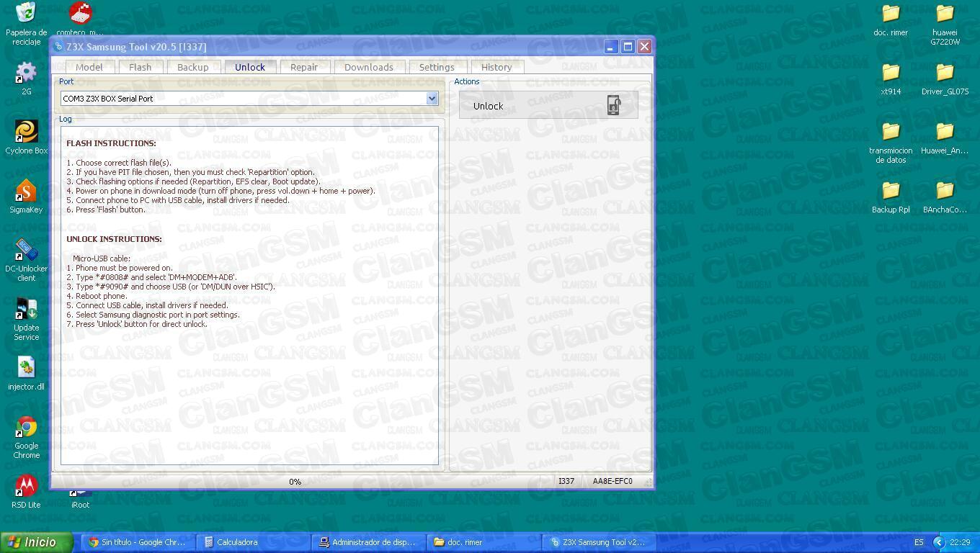980x553 pixels.
Task: Select Z3X Samsung Tool taskbar button
Action: [x=599, y=542]
